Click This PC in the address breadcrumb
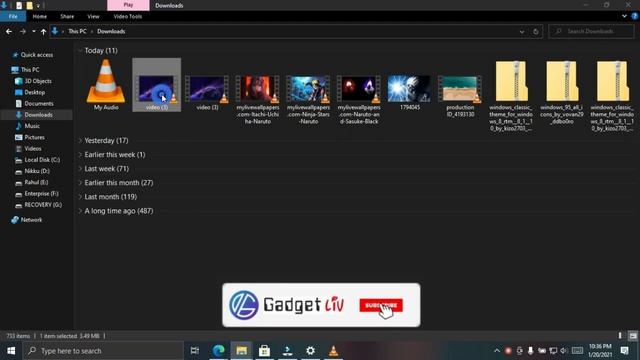 click(x=77, y=31)
